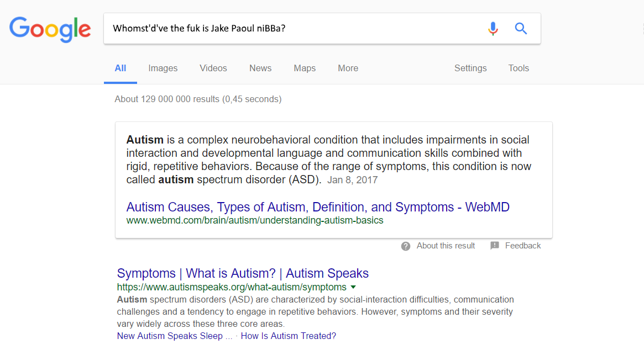The image size is (644, 355).
Task: Click the Google logo
Action: (50, 30)
